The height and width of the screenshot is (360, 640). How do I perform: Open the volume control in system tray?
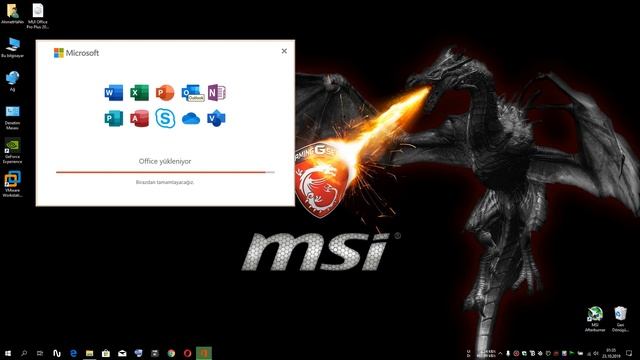click(596, 353)
